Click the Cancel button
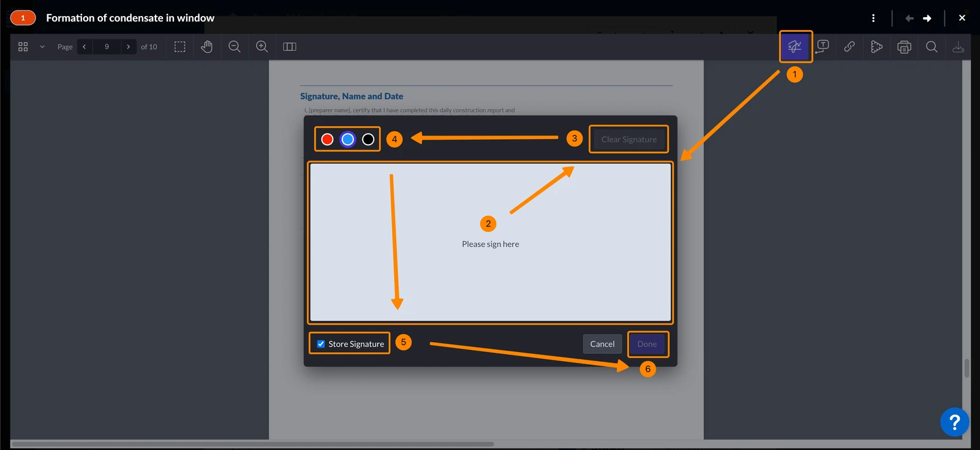Image resolution: width=980 pixels, height=450 pixels. click(x=602, y=344)
